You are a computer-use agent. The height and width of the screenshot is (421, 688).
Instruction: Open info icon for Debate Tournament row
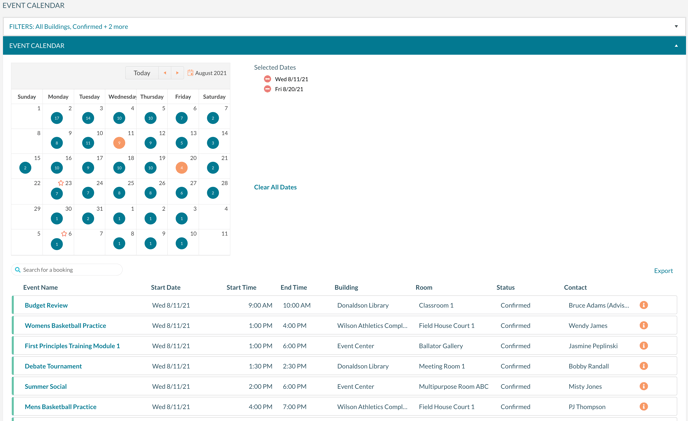point(644,366)
